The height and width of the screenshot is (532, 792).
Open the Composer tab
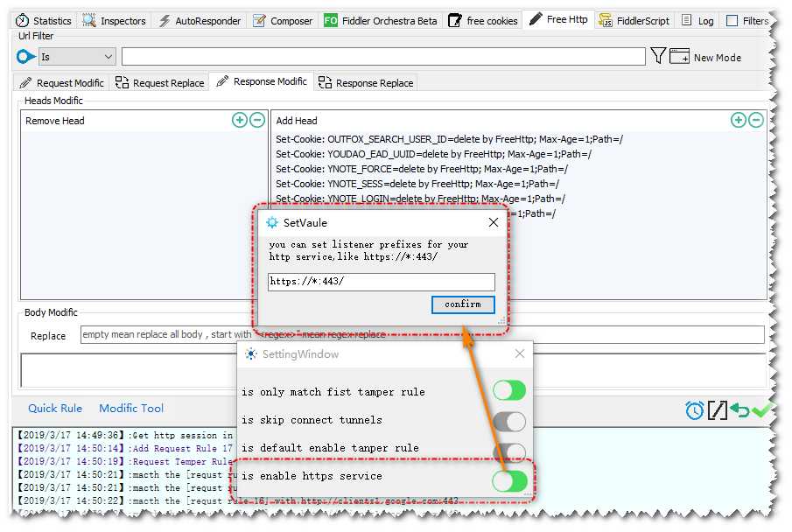tap(283, 21)
